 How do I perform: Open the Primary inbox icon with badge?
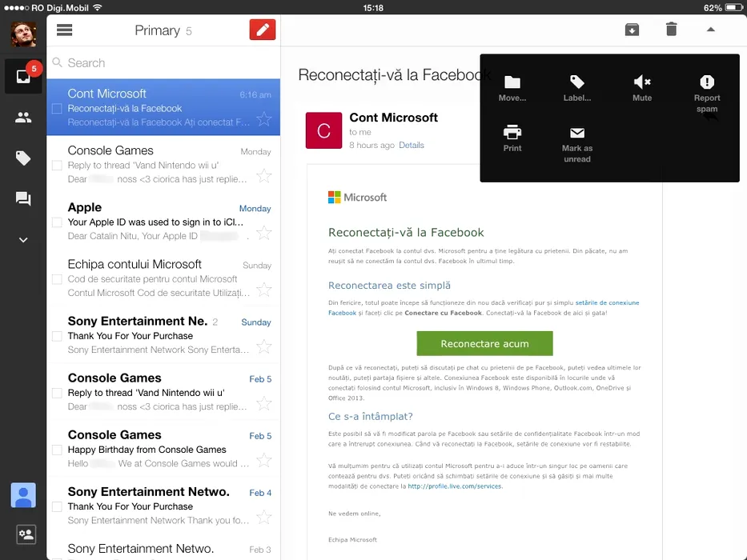click(x=23, y=77)
